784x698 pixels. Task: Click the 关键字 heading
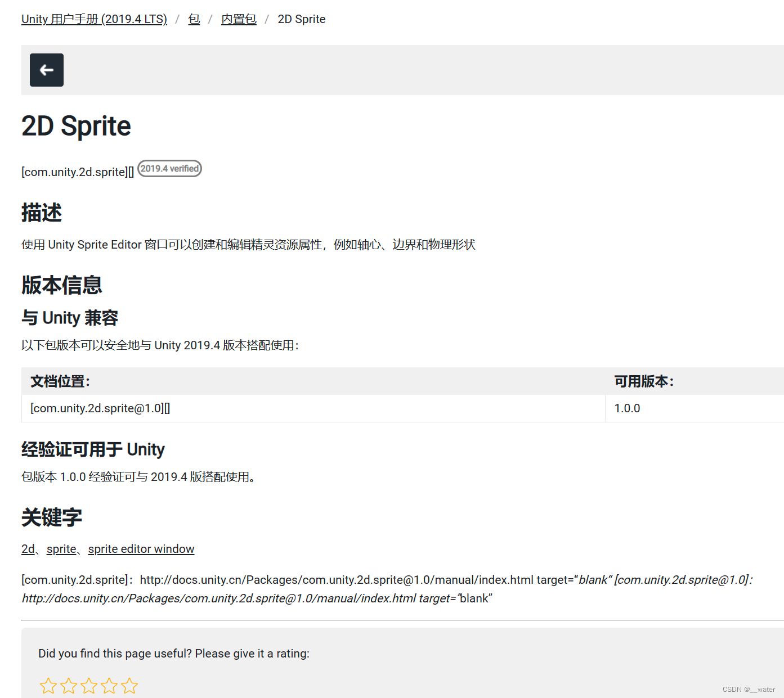pyautogui.click(x=52, y=517)
